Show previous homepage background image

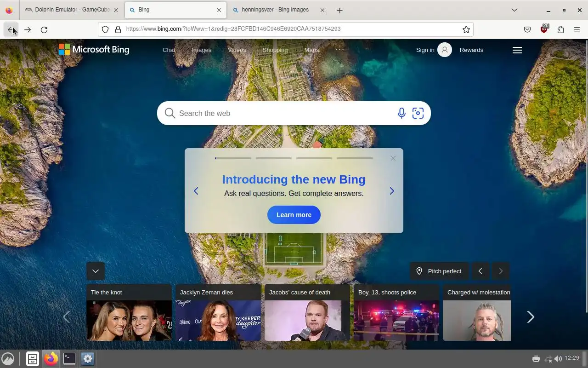click(480, 271)
